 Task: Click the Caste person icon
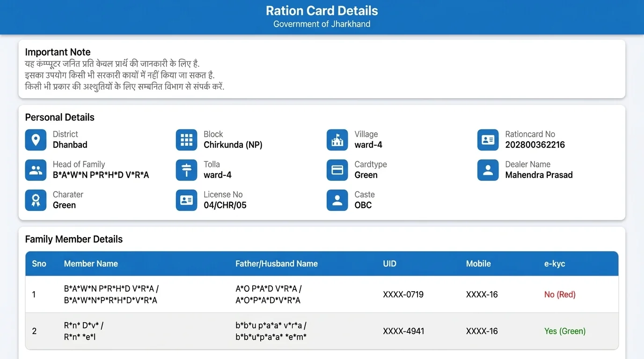(x=337, y=200)
